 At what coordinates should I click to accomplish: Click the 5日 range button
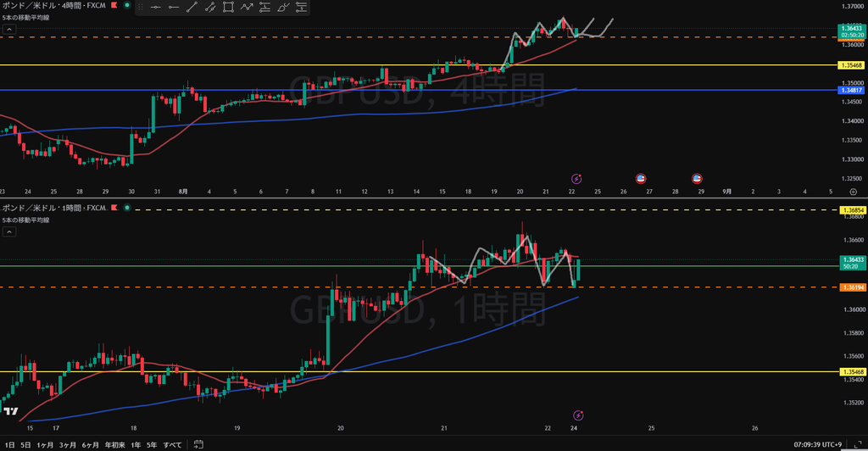(x=26, y=445)
